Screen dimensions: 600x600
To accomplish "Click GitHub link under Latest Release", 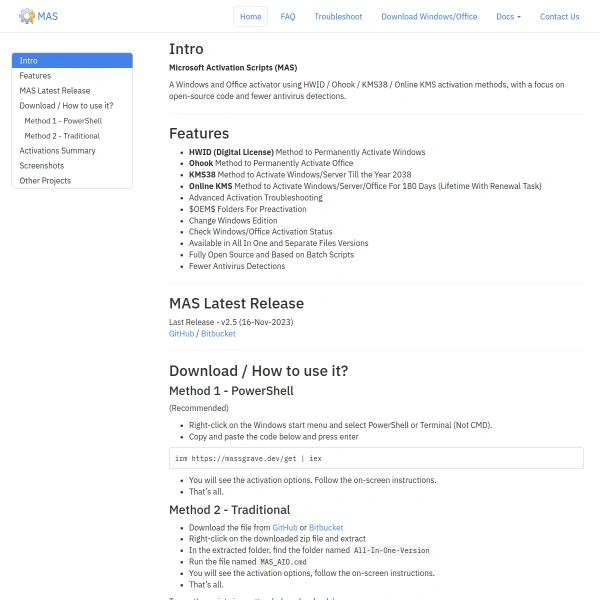I will 181,334.
